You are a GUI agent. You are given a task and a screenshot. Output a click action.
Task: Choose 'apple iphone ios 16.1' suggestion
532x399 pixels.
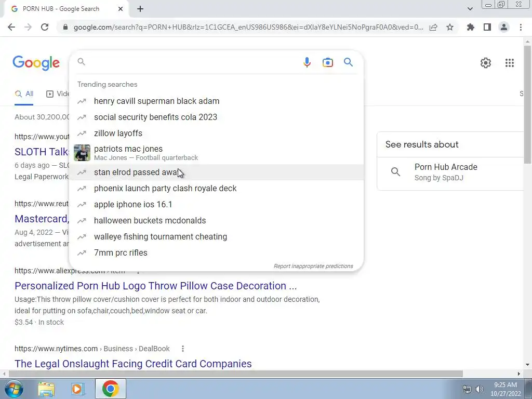coord(216,205)
